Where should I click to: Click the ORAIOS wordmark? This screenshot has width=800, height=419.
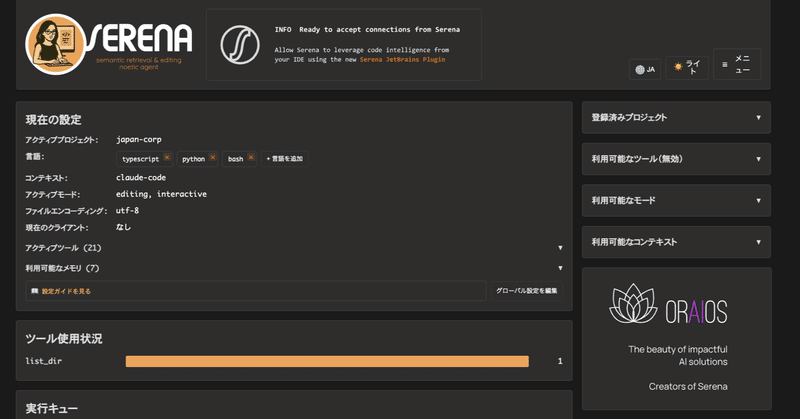[x=696, y=311]
